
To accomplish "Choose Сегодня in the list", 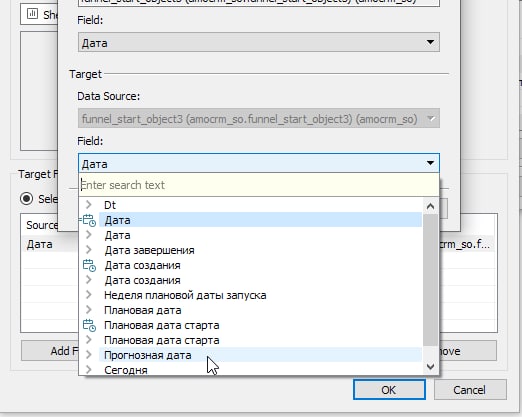I will 260,370.
